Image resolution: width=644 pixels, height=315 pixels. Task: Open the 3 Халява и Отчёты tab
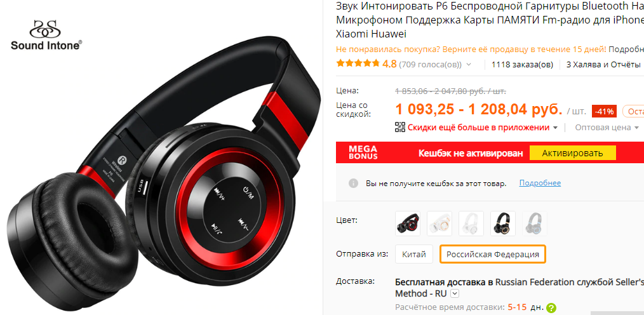pyautogui.click(x=603, y=65)
